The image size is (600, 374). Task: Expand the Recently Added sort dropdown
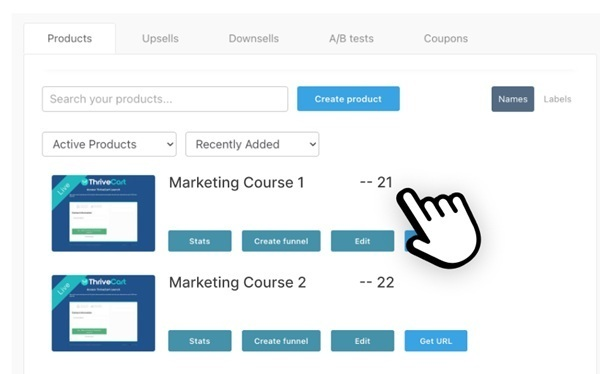click(252, 144)
